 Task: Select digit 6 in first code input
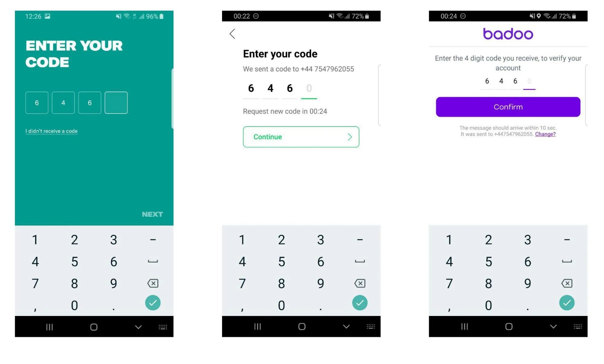(x=37, y=102)
